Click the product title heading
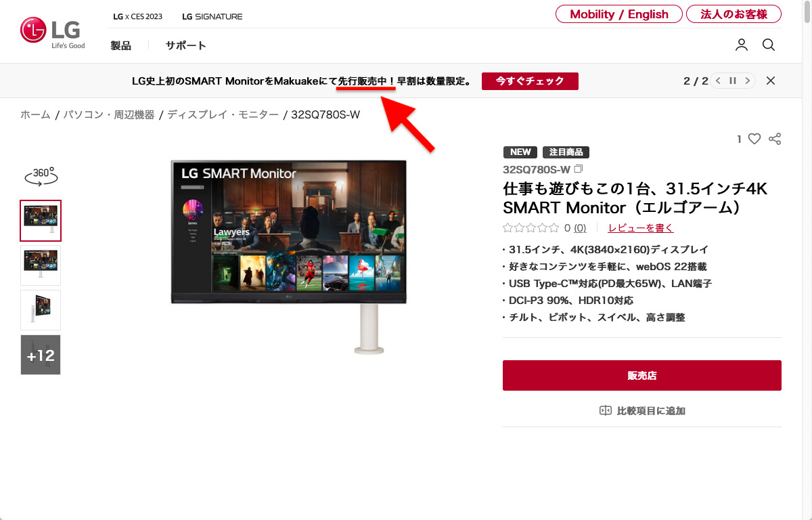The height and width of the screenshot is (520, 812). pos(635,197)
